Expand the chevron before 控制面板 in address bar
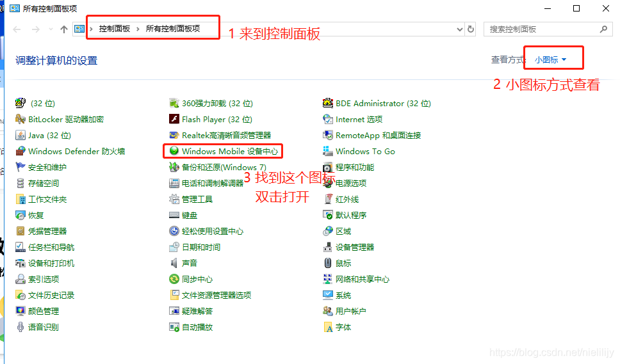 (91, 29)
